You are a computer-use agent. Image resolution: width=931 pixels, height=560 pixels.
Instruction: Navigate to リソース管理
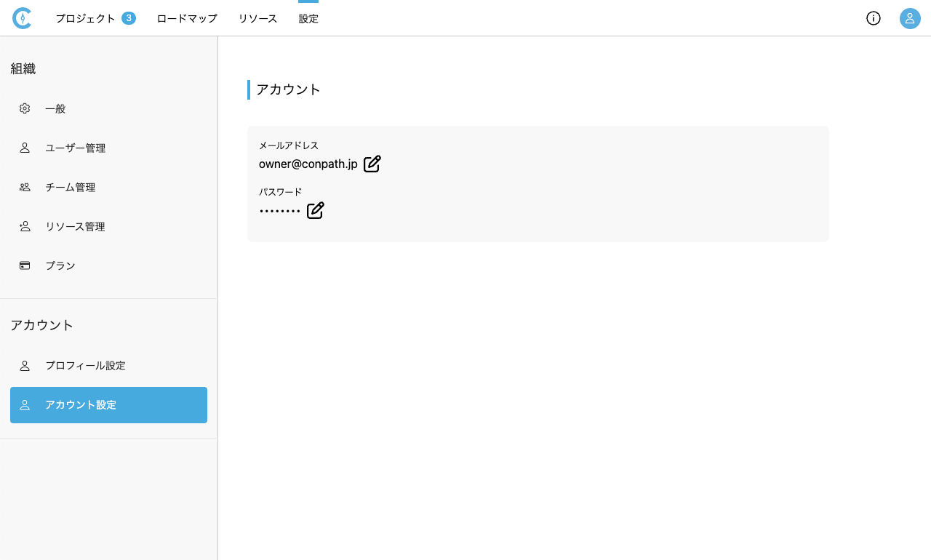click(x=75, y=227)
